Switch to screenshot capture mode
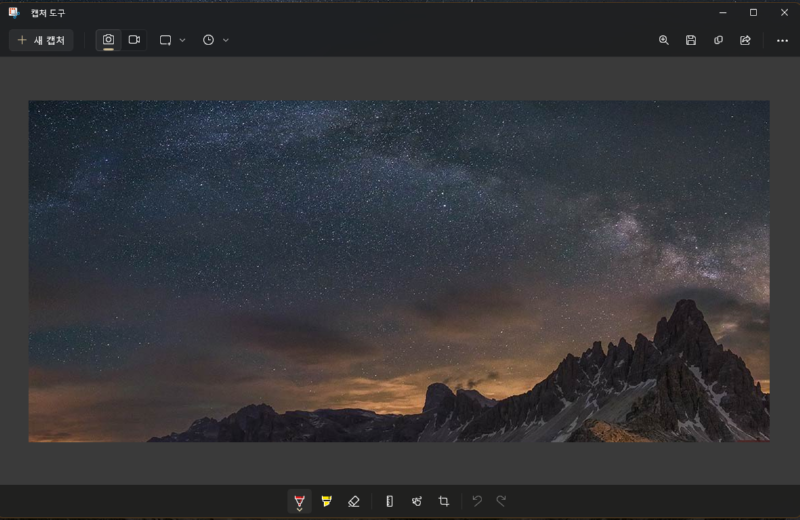 point(108,40)
